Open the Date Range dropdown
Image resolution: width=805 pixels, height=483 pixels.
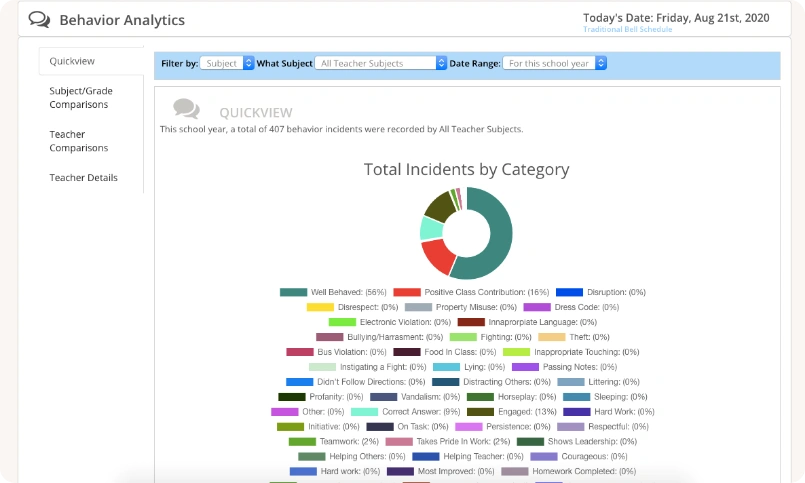click(554, 63)
